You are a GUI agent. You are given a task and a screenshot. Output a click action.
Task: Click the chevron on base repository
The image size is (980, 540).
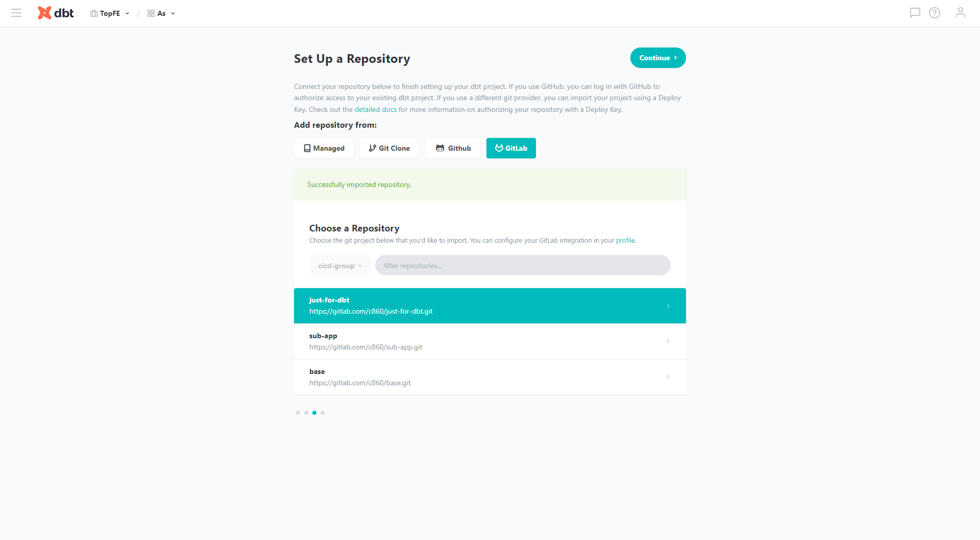(x=668, y=377)
